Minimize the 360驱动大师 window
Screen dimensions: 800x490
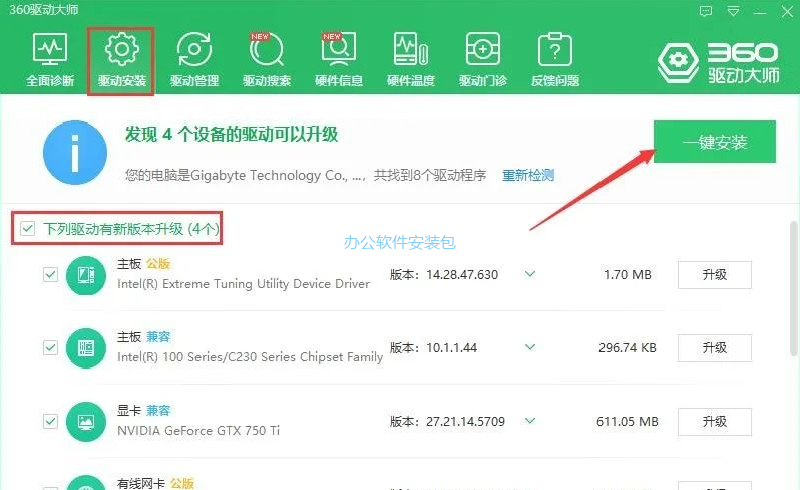[760, 11]
